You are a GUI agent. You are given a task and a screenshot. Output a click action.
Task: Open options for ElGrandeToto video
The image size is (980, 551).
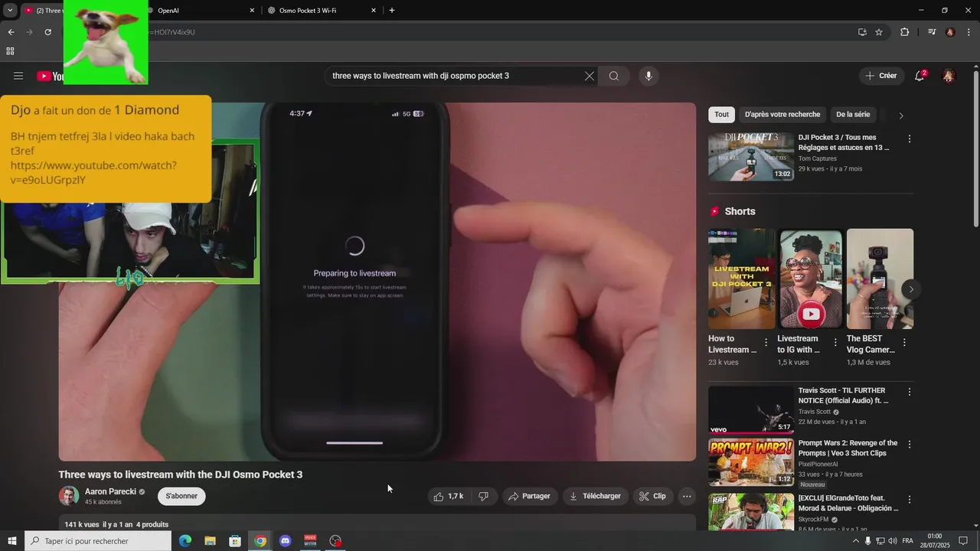click(910, 499)
